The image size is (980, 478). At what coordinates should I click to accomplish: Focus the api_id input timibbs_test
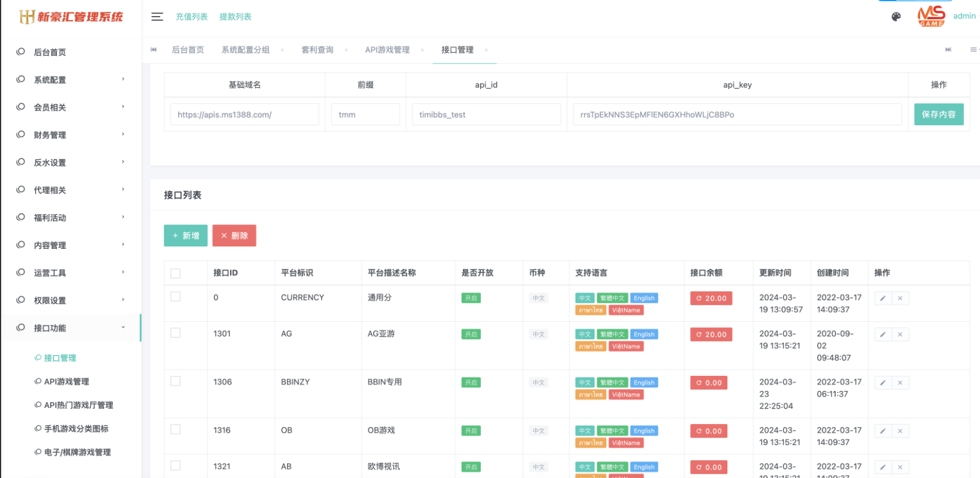pos(486,115)
